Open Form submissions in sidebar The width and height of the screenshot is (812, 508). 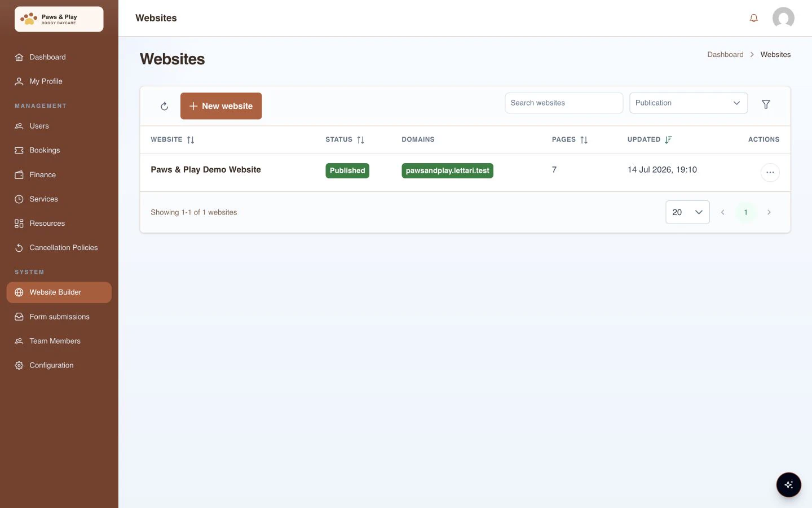pyautogui.click(x=59, y=317)
